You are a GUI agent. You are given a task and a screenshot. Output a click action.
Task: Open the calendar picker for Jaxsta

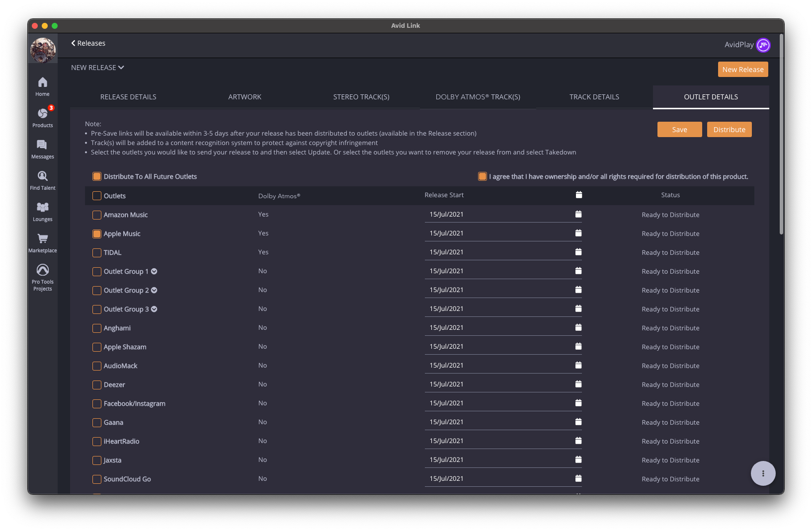point(578,459)
